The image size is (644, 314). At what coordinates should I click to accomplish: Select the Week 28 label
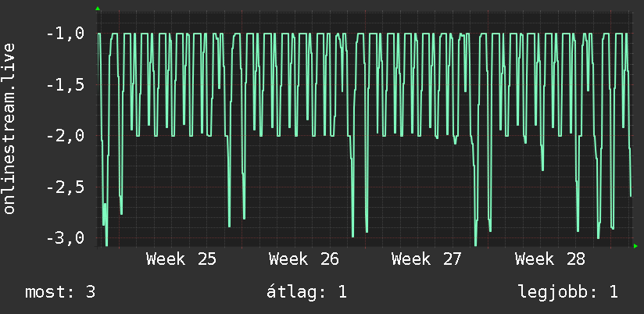[x=550, y=259]
